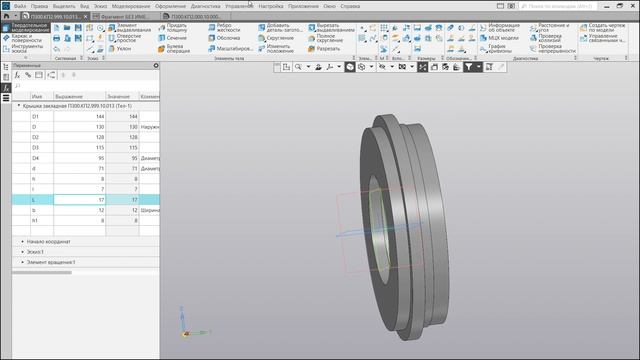Click Информация об объекте
This screenshot has height=360, width=640.
(x=500, y=27)
